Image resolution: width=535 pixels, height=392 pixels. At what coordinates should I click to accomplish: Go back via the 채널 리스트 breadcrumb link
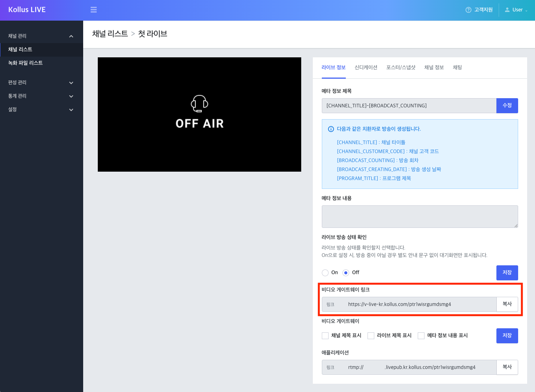(109, 33)
